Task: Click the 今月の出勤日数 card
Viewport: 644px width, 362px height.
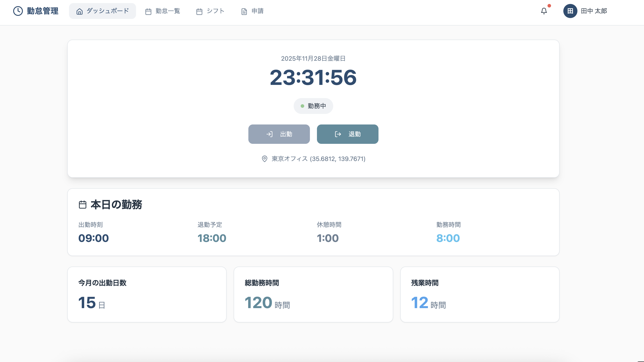Action: [147, 294]
